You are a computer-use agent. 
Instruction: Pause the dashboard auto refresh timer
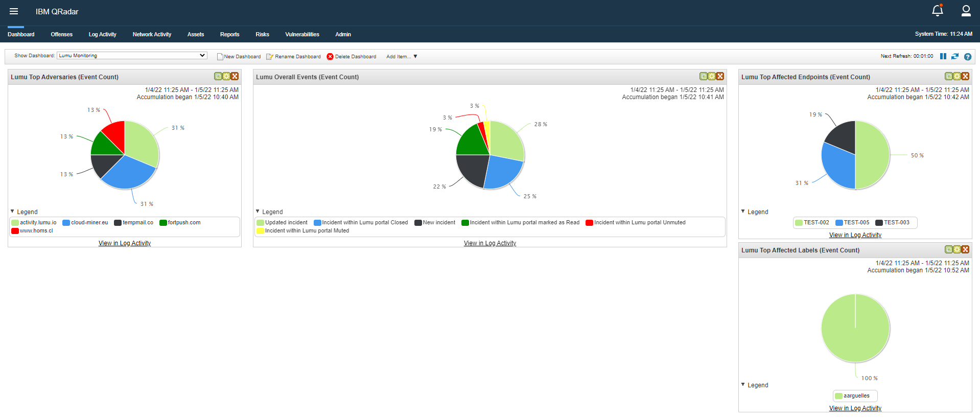(943, 56)
